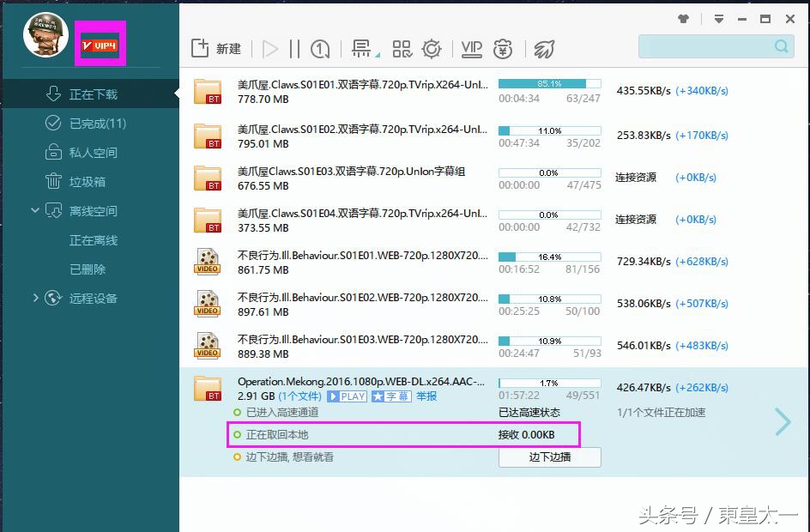810x532 pixels.
Task: Click BT folder icon of Claws.S01E03
Action: click(x=208, y=178)
